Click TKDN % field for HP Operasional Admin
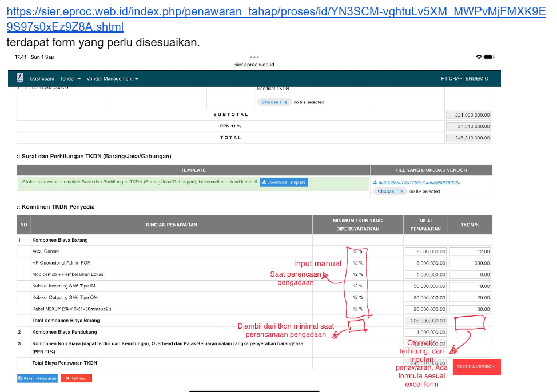557x392 pixels. pyautogui.click(x=470, y=263)
